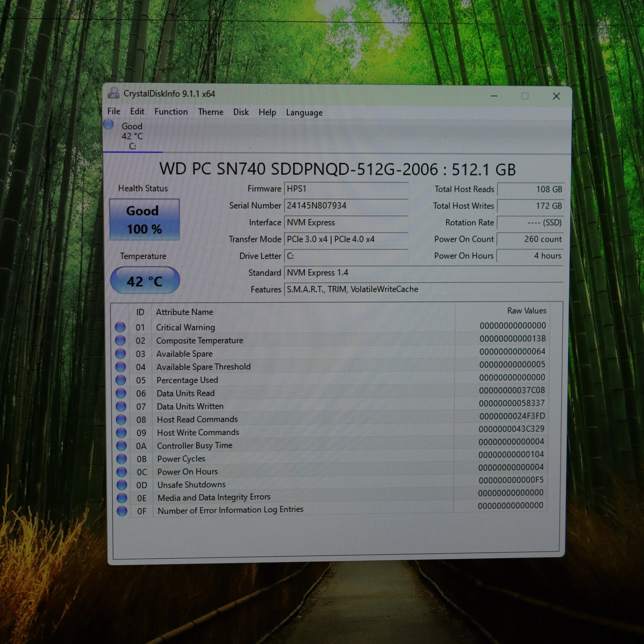This screenshot has height=644, width=644.
Task: Click the bottom status orb for row 0F
Action: pyautogui.click(x=122, y=511)
